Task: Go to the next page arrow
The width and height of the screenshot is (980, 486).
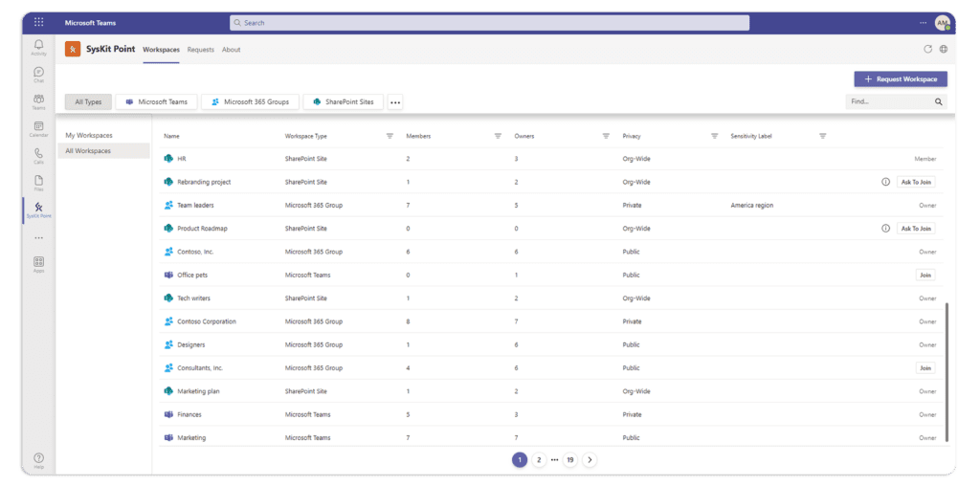Action: [x=590, y=460]
